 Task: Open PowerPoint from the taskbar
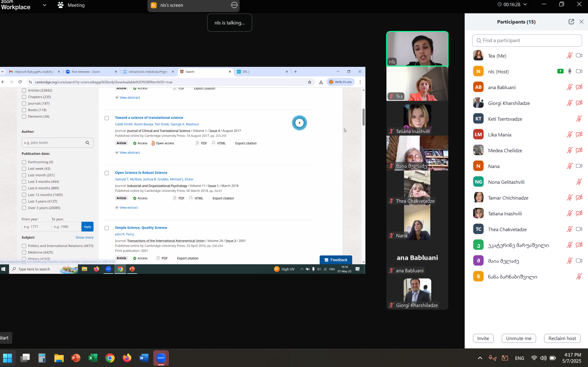[x=76, y=358]
